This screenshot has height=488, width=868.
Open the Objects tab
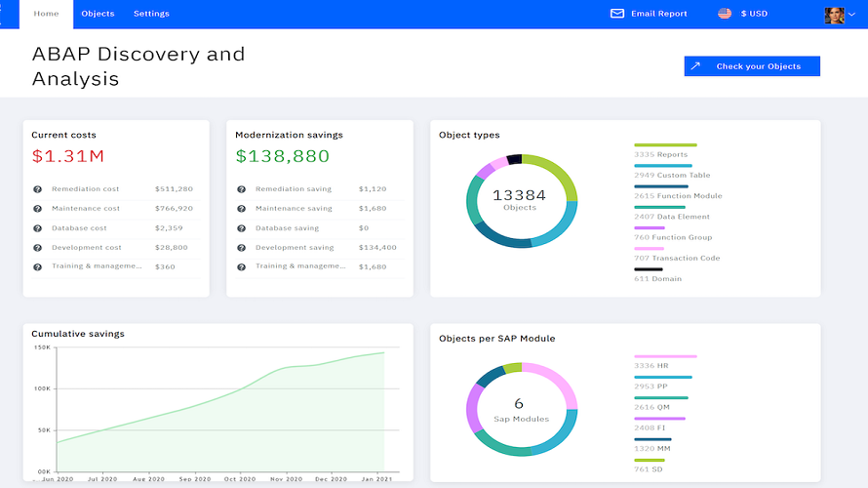(x=98, y=14)
